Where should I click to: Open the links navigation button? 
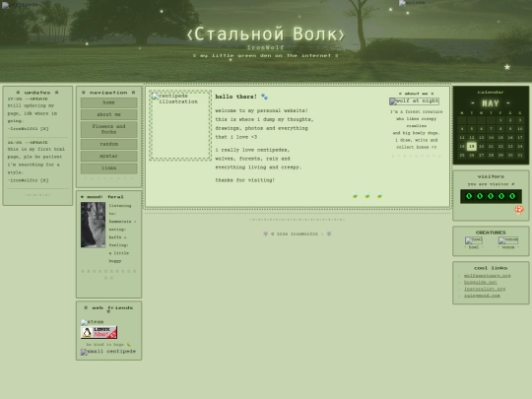[x=108, y=167]
